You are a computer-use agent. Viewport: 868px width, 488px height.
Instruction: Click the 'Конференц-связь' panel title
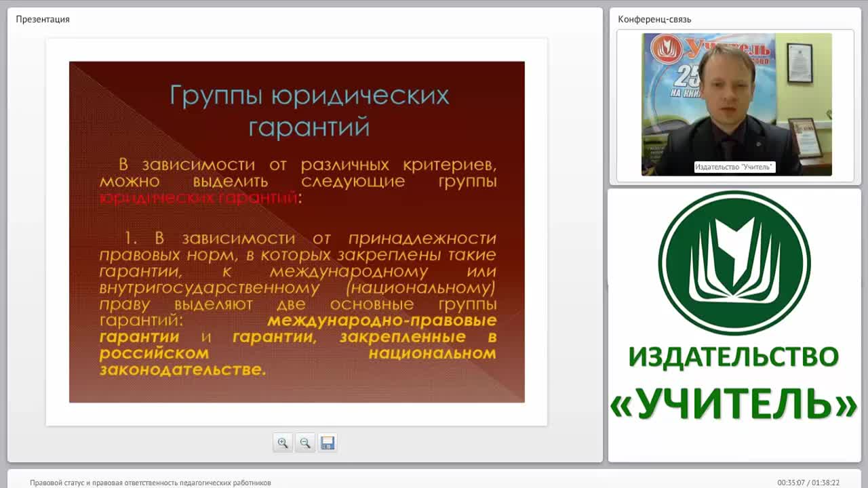654,19
